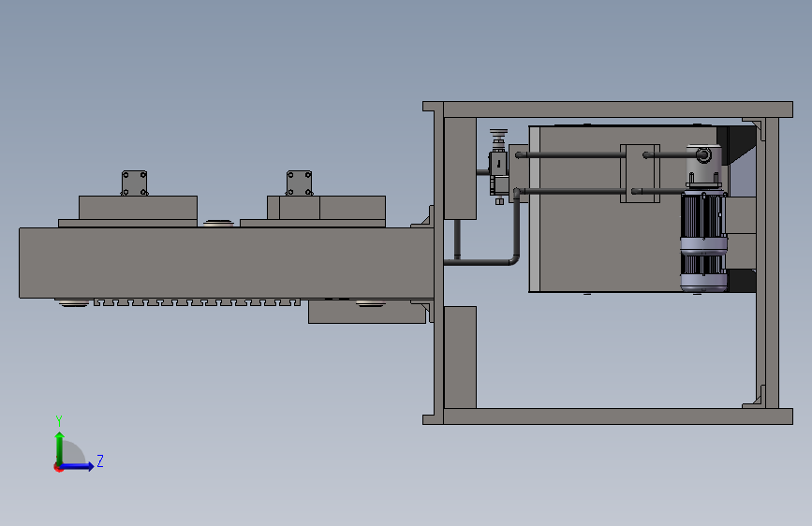The height and width of the screenshot is (526, 812).
Task: Select the small plate joining the tank's two pipes
Action: [x=640, y=173]
